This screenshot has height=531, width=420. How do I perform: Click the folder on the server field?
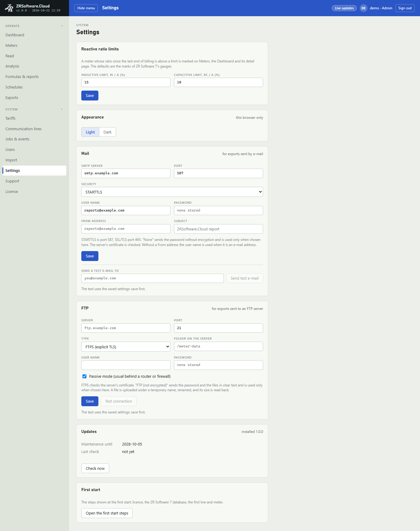tap(218, 346)
